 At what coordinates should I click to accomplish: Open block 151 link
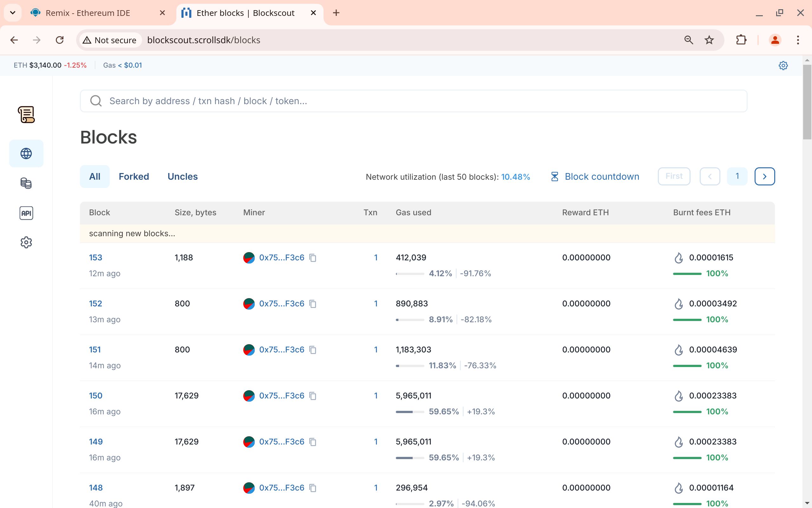(x=95, y=350)
